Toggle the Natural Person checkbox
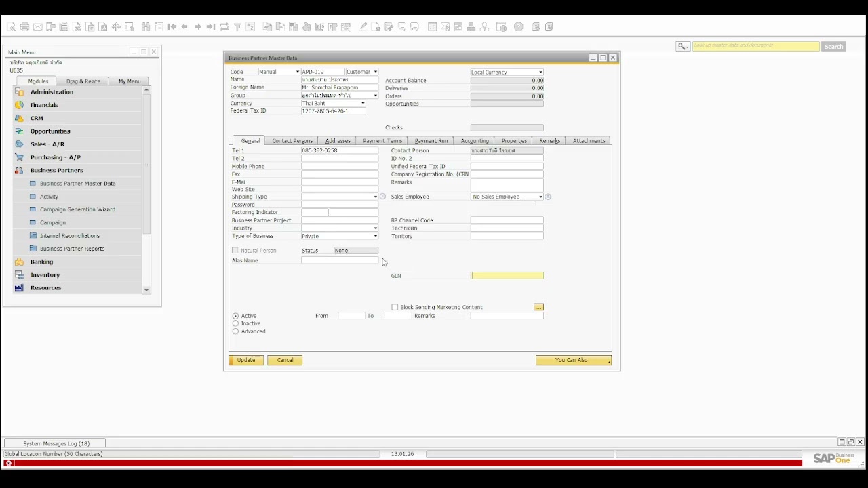Viewport: 868px width, 488px height. (x=235, y=251)
